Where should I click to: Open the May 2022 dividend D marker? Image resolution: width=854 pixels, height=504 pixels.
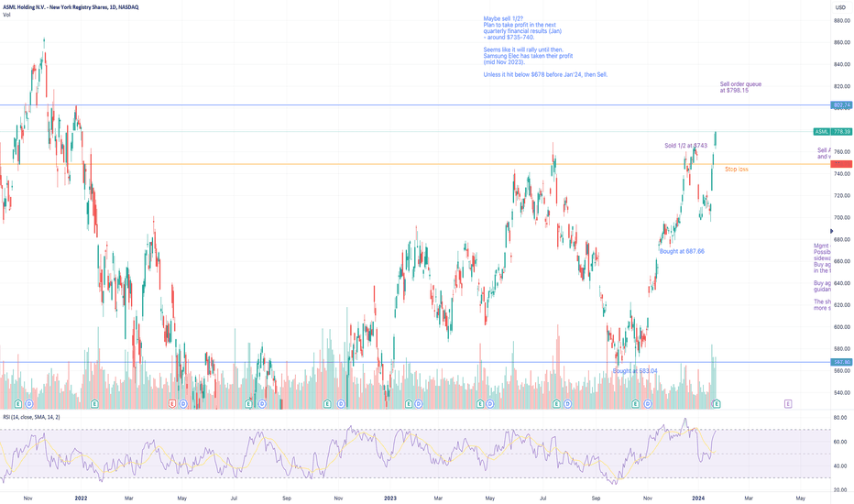[x=183, y=404]
